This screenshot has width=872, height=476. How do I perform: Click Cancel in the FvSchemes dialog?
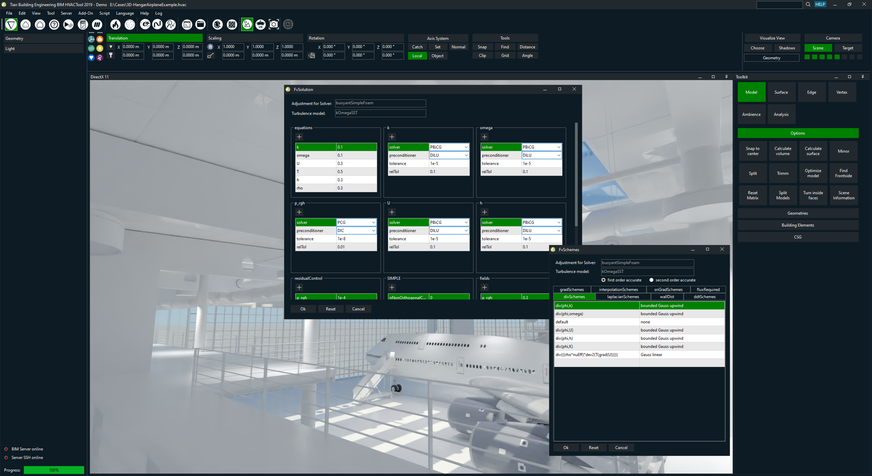[x=621, y=448]
